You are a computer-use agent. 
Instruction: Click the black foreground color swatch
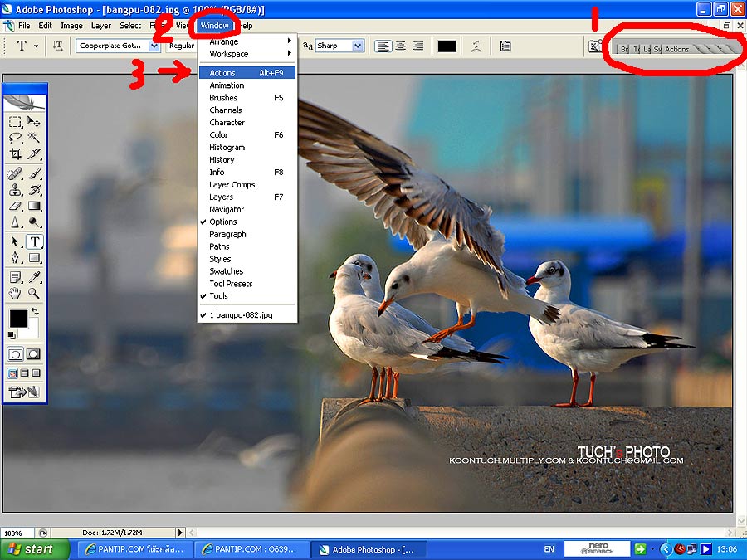point(18,319)
